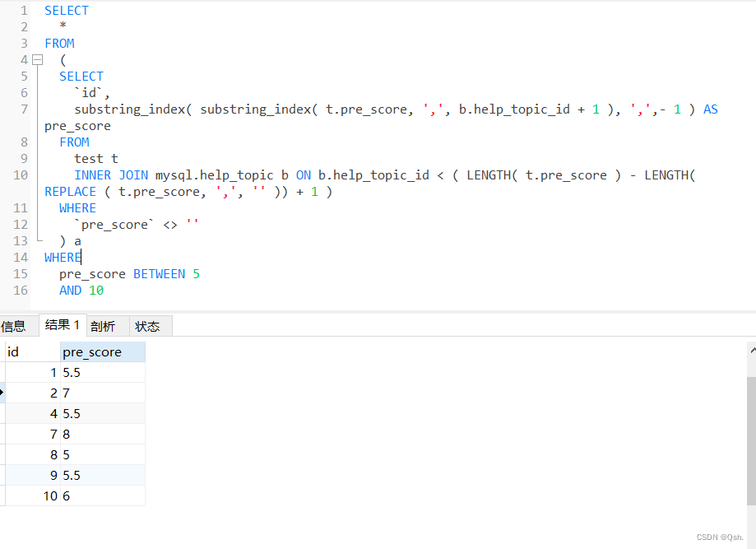Click the fold bracket ending at line 13
The width and height of the screenshot is (756, 549).
[37, 240]
